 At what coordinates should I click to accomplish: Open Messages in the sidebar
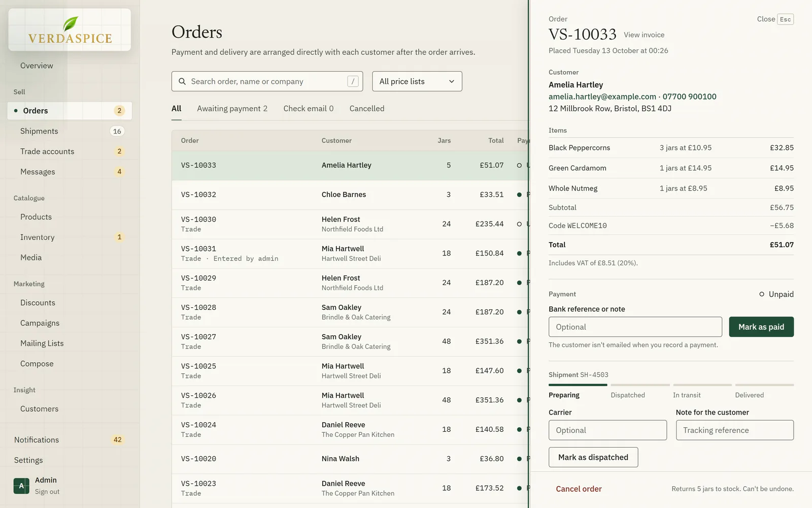pyautogui.click(x=70, y=172)
